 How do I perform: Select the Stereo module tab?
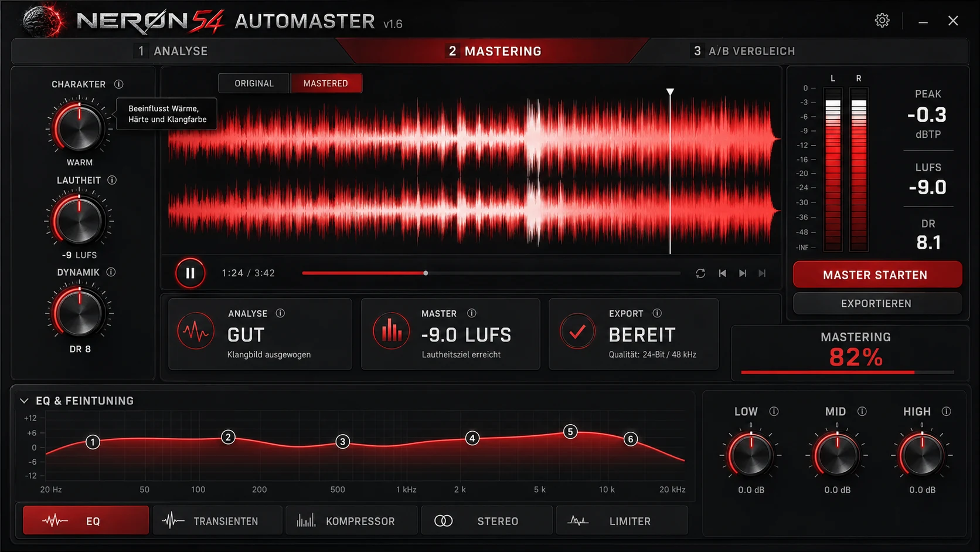point(486,520)
